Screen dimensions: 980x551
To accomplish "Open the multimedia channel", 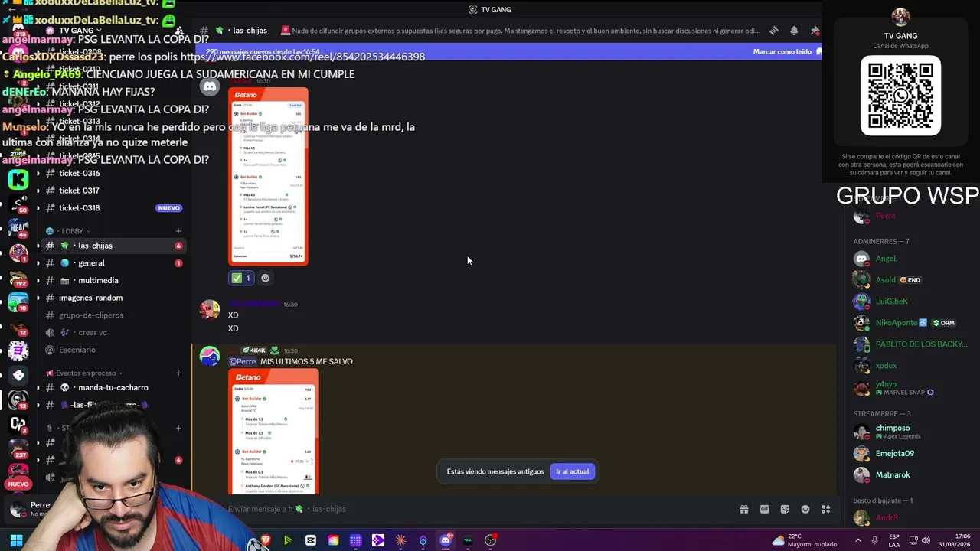I will [x=113, y=281].
